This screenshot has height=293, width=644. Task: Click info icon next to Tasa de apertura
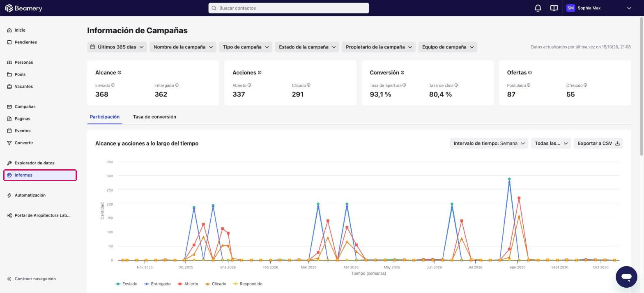[x=404, y=85]
